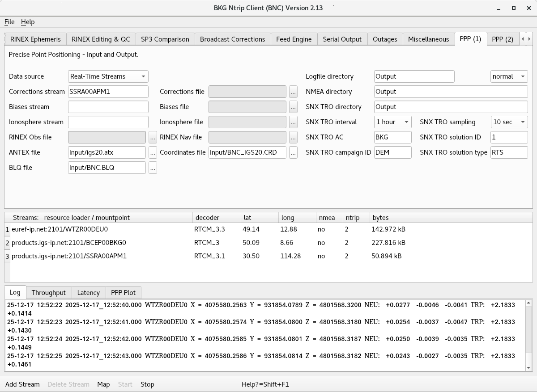Open the SNX TRO sampling dropdown

[x=509, y=122]
